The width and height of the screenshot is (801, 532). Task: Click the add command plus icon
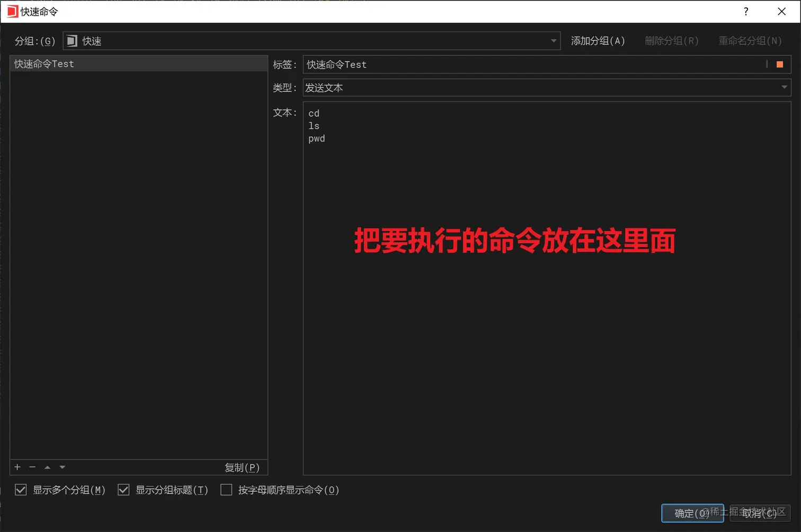pos(17,467)
